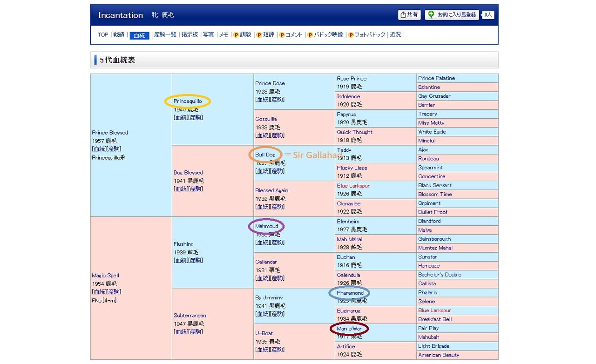
Task: Go to the 掲示板 tab
Action: [190, 35]
